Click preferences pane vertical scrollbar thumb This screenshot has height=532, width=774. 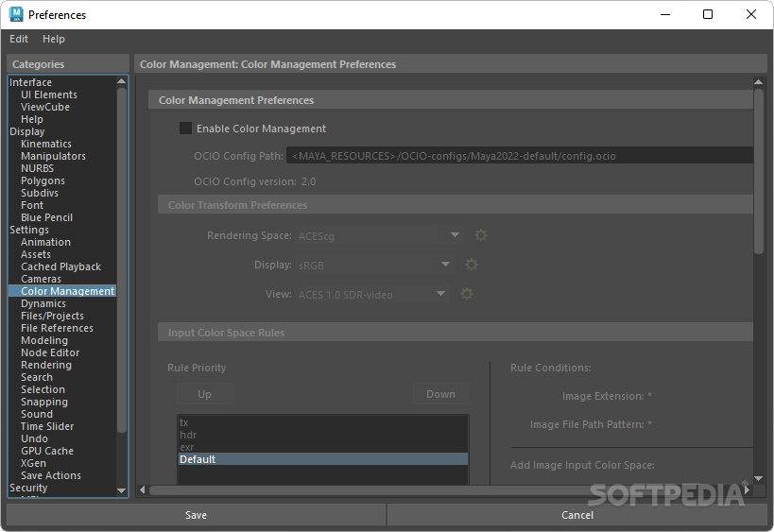click(x=759, y=172)
